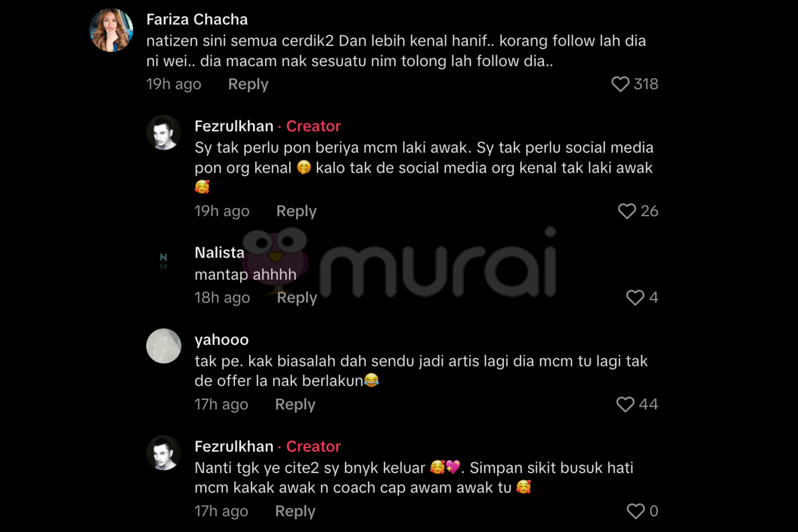Screen dimensions: 798x532
Task: Open Fezrulkhan's avatar on the bottom reply
Action: 164,453
